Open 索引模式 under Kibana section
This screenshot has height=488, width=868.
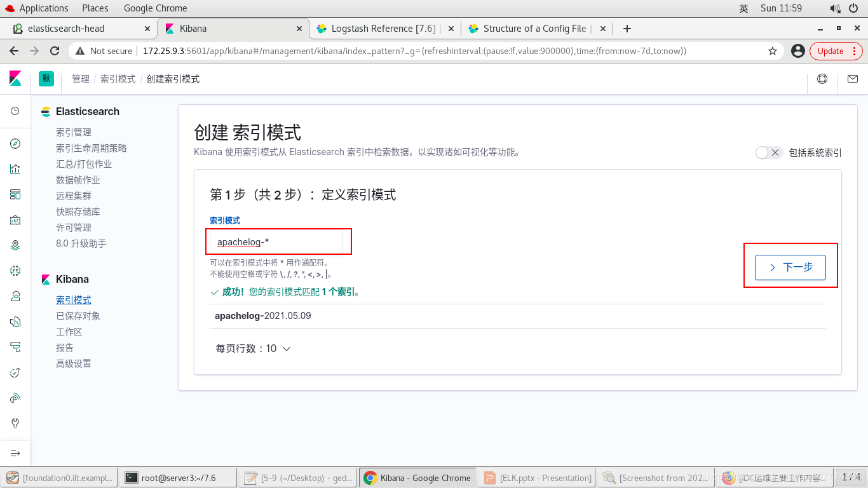[74, 300]
